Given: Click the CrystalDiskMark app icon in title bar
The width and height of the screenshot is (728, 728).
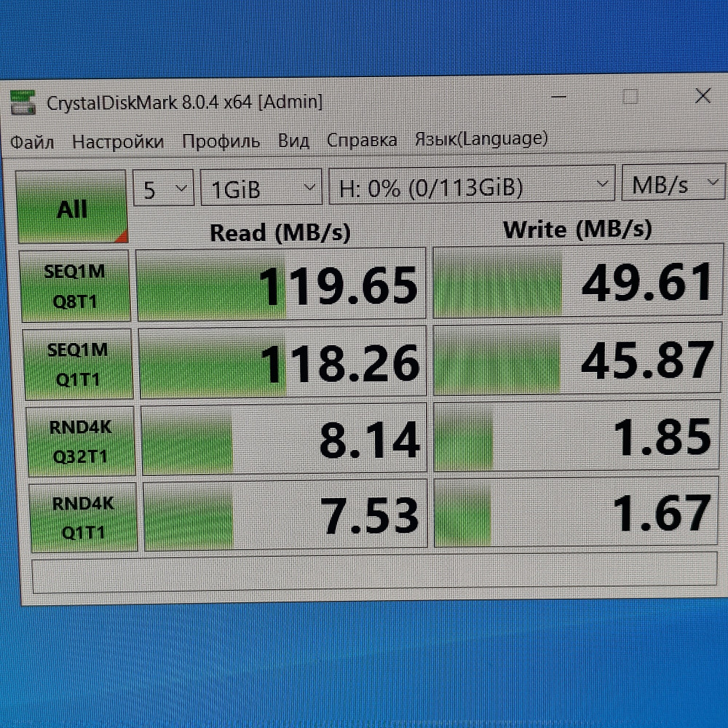Looking at the screenshot, I should (23, 103).
